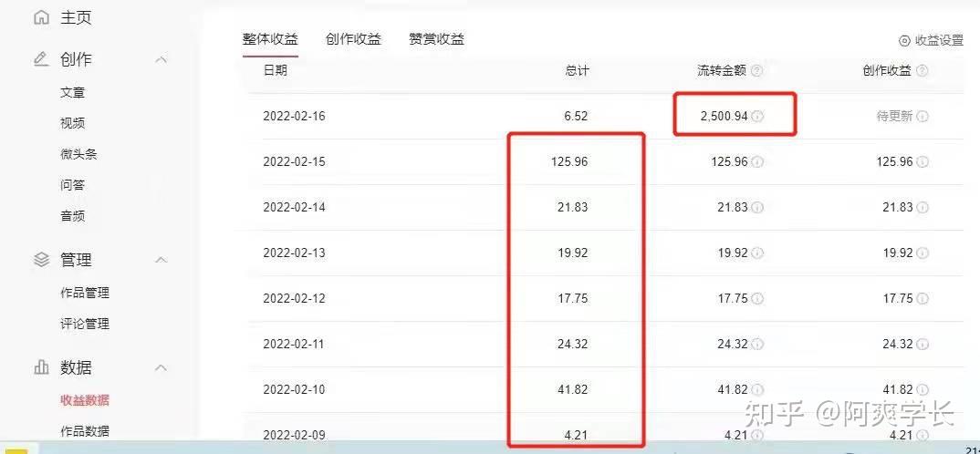
Task: Click the pencil icon beside 创作
Action: click(41, 59)
